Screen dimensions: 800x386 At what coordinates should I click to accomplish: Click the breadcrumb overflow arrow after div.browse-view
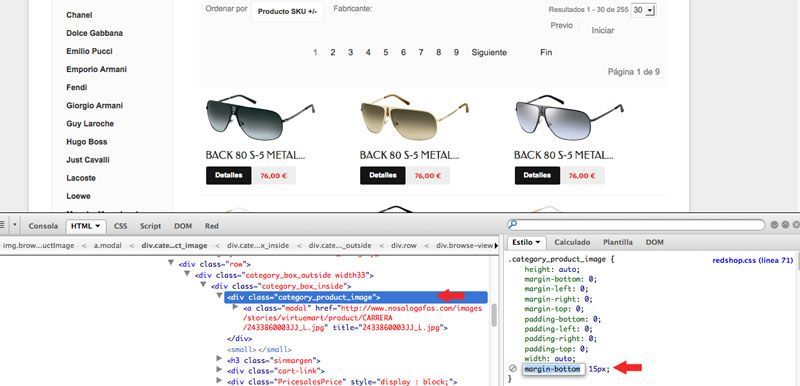496,246
